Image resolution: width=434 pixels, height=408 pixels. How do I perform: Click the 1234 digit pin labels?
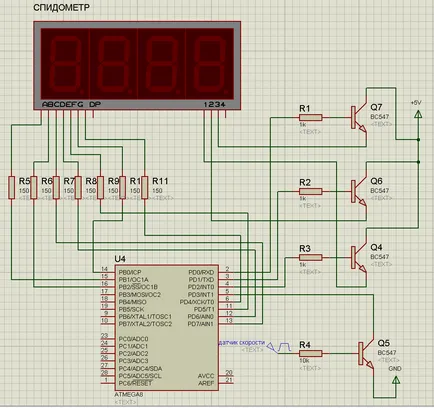215,105
